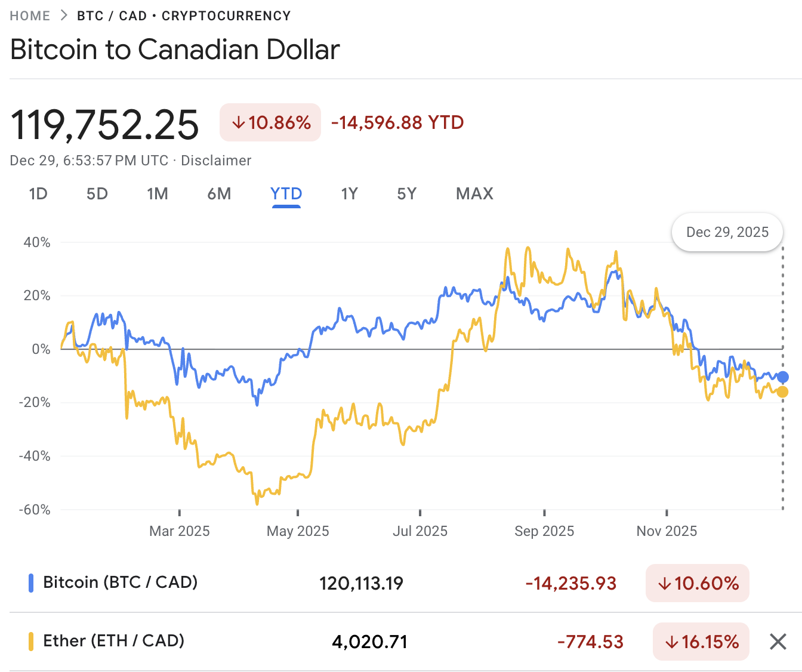Select the 1Y time range
This screenshot has height=672, width=802.
point(349,194)
